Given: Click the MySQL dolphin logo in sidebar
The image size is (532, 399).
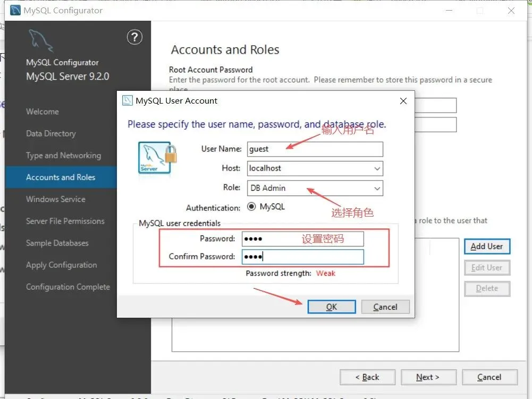Looking at the screenshot, I should coord(41,41).
